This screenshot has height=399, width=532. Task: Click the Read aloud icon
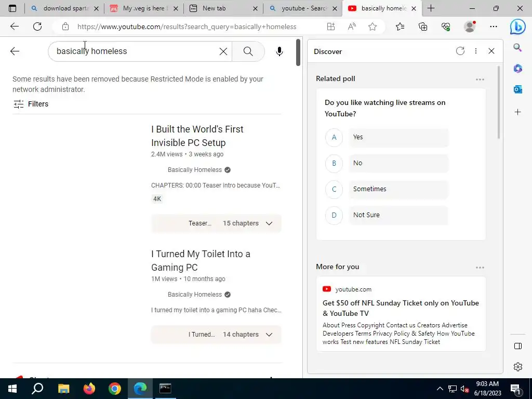click(x=352, y=26)
